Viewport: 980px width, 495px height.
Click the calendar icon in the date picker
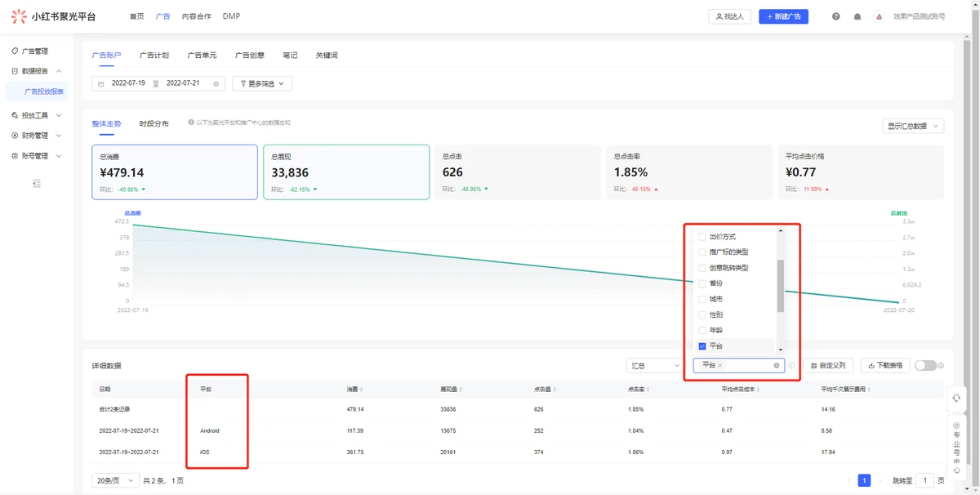click(x=101, y=83)
